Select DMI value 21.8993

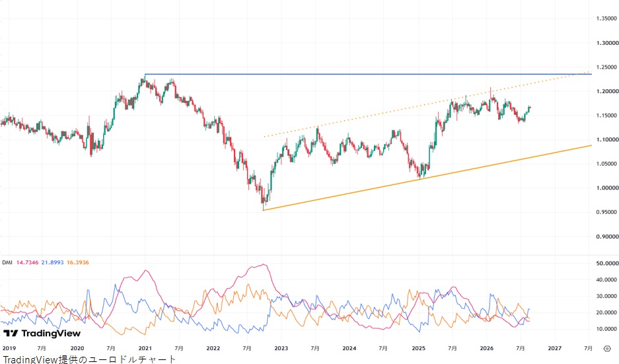pyautogui.click(x=52, y=262)
